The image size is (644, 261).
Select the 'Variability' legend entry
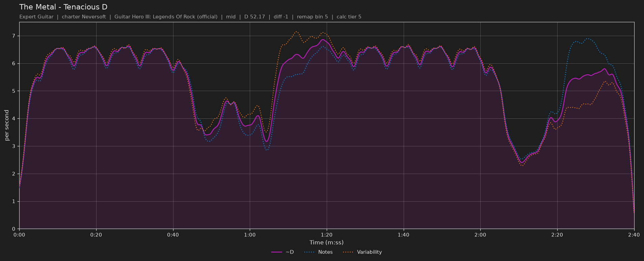362,252
